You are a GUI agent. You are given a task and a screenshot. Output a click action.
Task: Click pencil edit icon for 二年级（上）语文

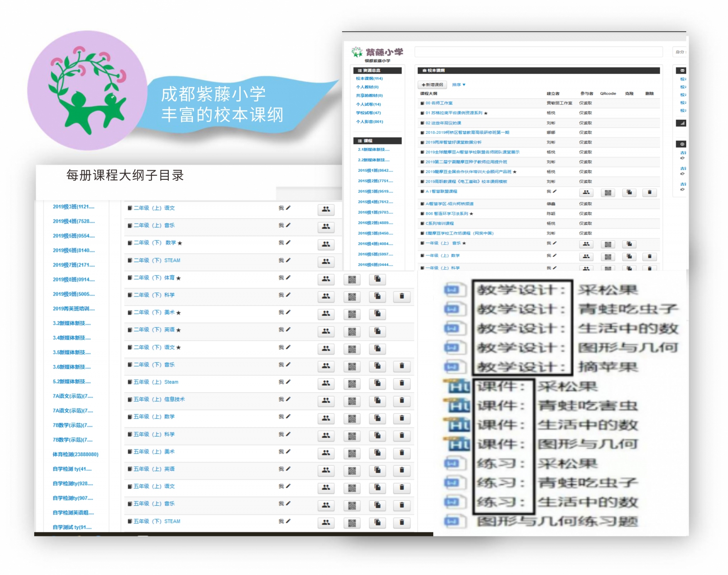(288, 208)
